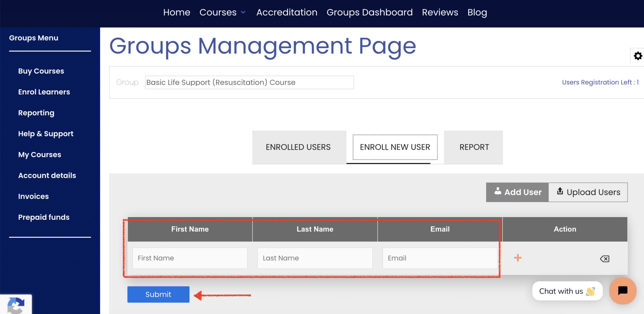Click the First Name input field
Screen dimensions: 644x314
tap(190, 258)
